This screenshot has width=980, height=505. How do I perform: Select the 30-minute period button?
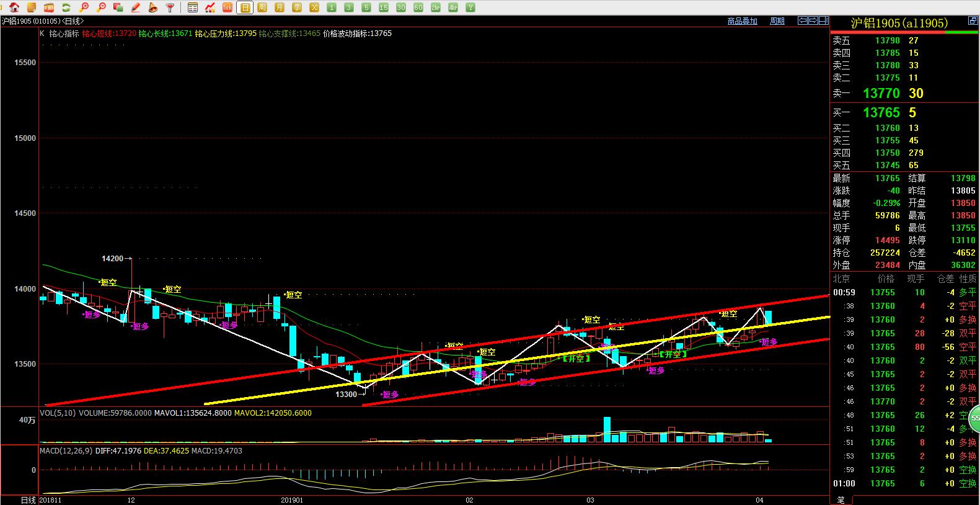pos(401,7)
